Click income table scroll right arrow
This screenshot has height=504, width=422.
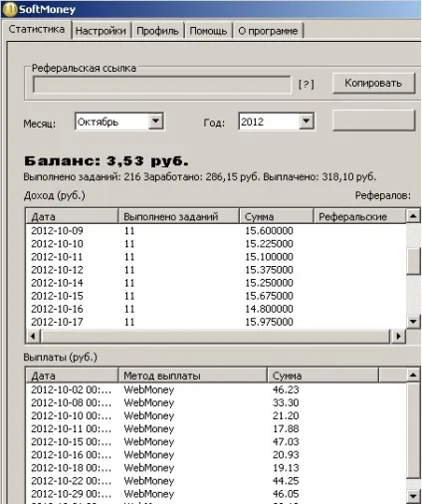398,336
